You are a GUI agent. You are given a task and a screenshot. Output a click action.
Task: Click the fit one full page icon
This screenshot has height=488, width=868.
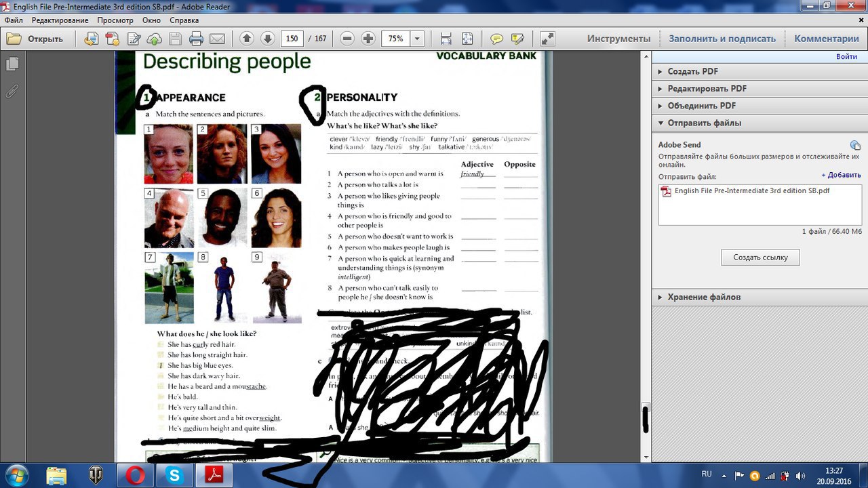(x=467, y=39)
